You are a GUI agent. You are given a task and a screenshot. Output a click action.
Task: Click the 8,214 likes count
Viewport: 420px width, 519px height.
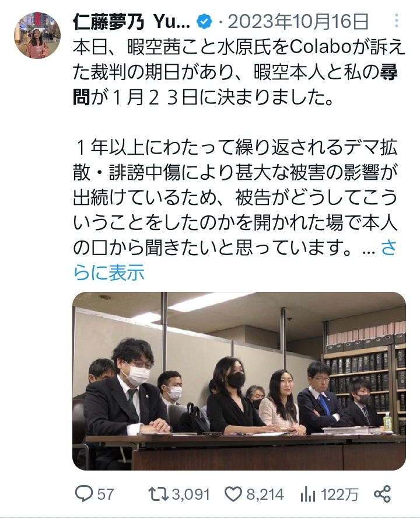point(265,494)
